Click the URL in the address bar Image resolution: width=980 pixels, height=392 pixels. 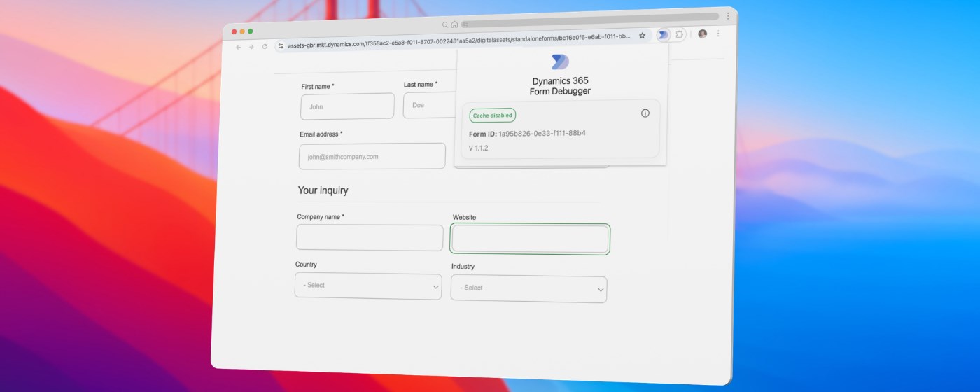point(459,41)
